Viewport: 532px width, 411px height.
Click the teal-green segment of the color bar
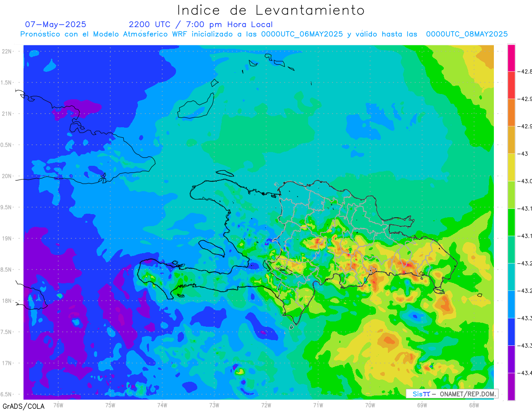(x=511, y=250)
